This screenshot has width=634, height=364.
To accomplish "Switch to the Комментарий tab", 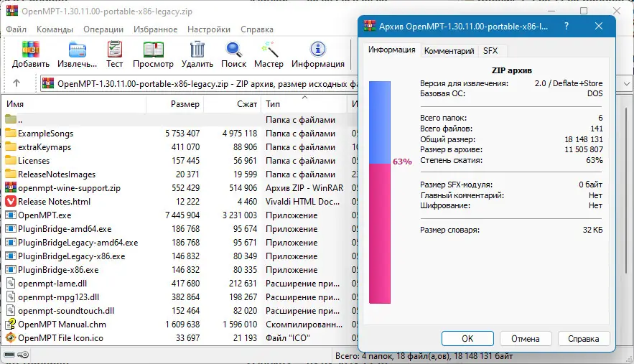I will [449, 51].
